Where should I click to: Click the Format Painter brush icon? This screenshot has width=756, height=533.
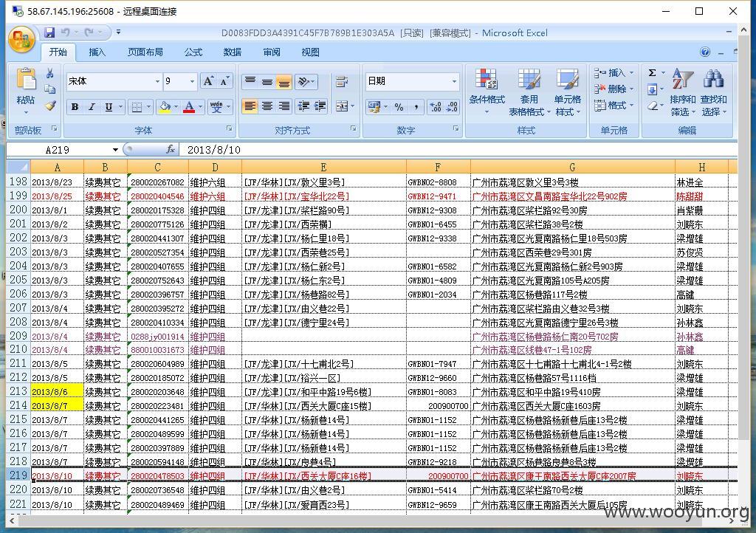pyautogui.click(x=50, y=106)
